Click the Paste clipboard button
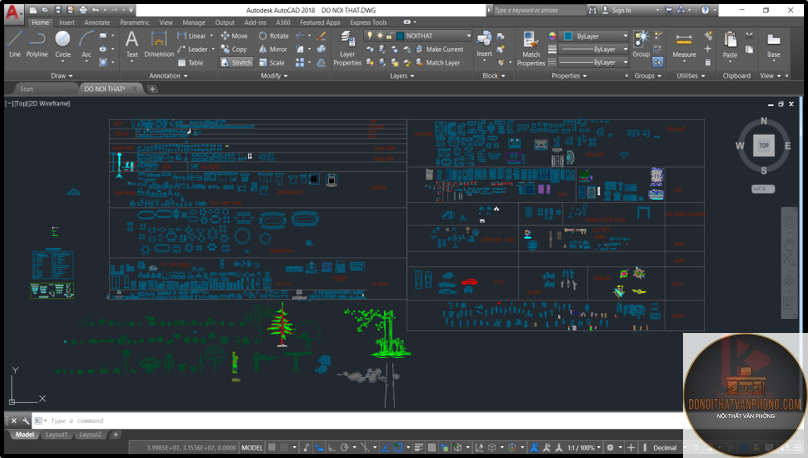 [730, 44]
